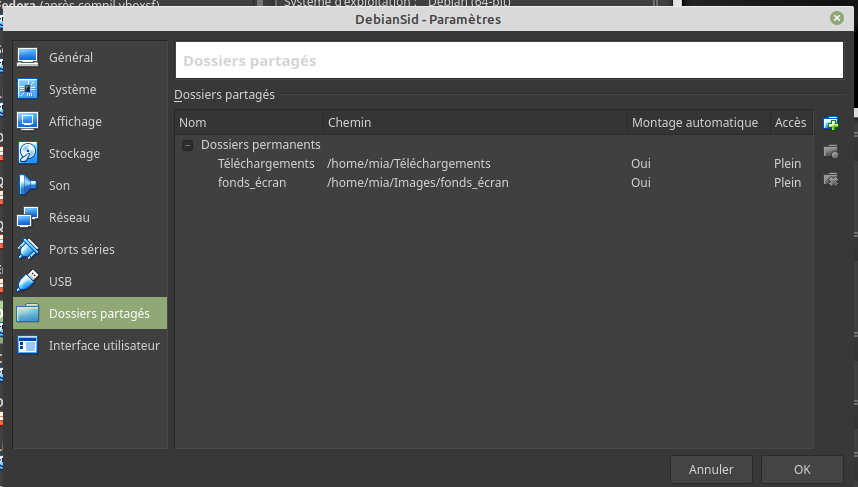Image resolution: width=858 pixels, height=487 pixels.
Task: Sort by the Chemin column header
Action: (x=476, y=123)
